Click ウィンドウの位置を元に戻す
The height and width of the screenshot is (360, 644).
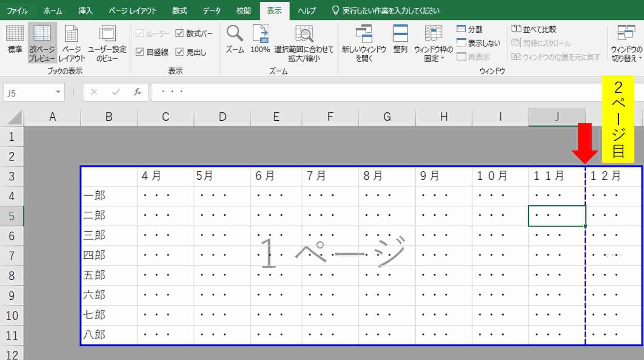coord(556,57)
